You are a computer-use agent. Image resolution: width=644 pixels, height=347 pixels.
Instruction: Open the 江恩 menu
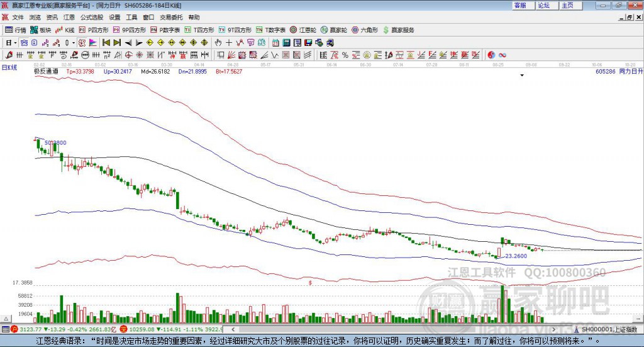69,17
